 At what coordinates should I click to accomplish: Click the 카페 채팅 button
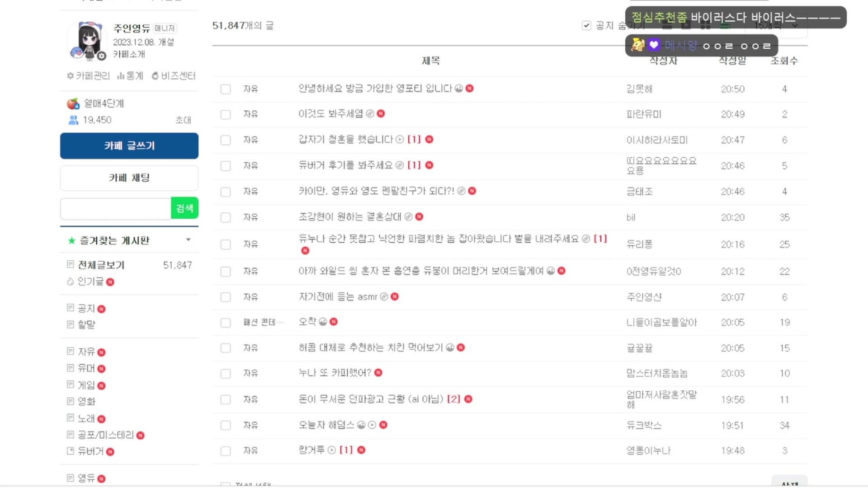coord(129,178)
